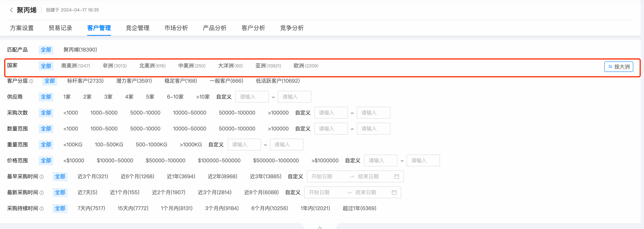The image size is (644, 229).
Task: Select the 亚洲(10921) region filter
Action: 268,66
